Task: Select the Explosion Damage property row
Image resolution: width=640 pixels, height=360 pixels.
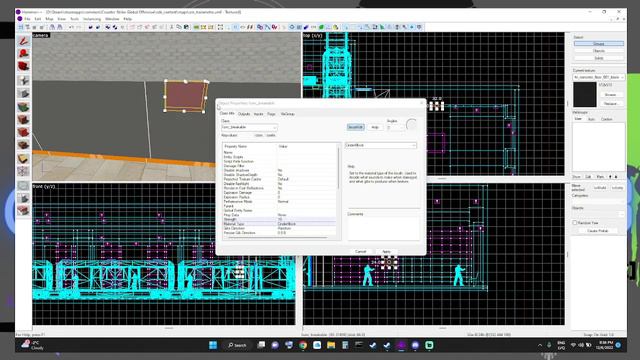Action: (280, 193)
